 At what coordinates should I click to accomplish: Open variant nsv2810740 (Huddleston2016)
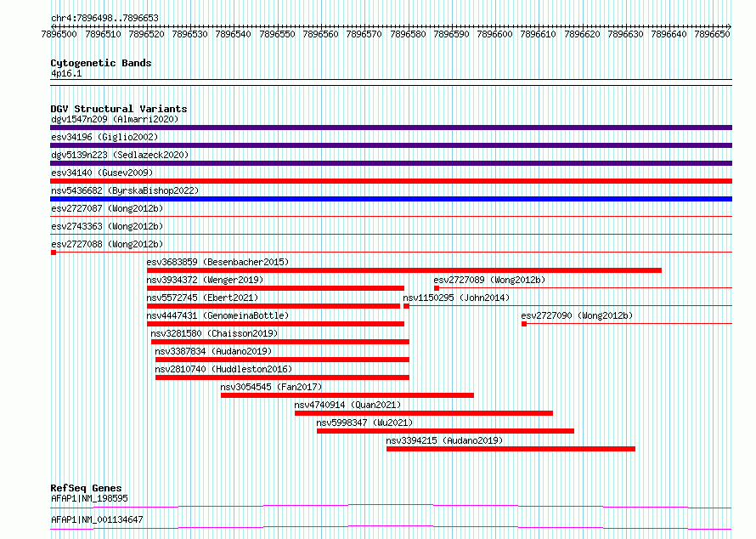click(223, 369)
